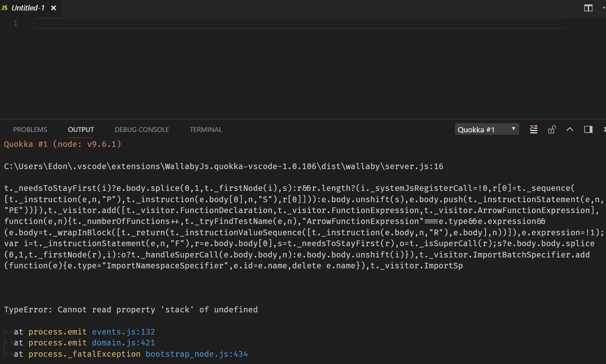This screenshot has height=364, width=606.
Task: Open bootstrap_node.js:434 from the stack trace
Action: pos(197,354)
